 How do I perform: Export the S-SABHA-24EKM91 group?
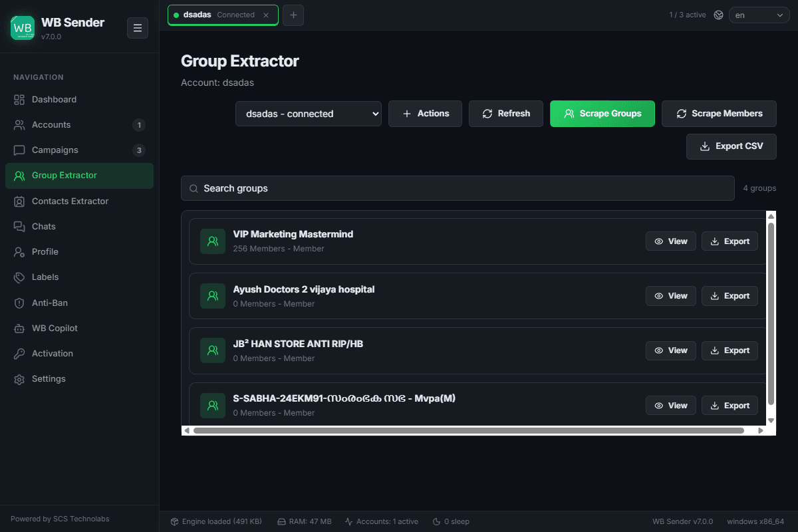pyautogui.click(x=730, y=406)
